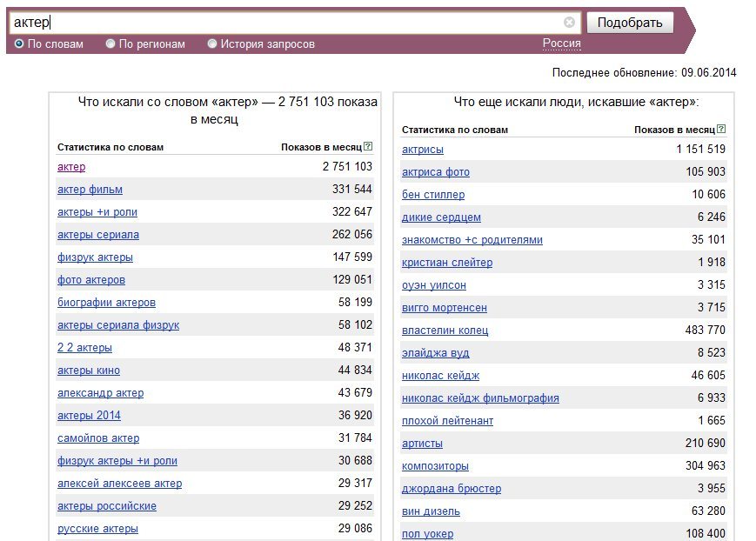This screenshot has height=541, width=756.
Task: Open the 'Россия' region selector
Action: pyautogui.click(x=562, y=43)
